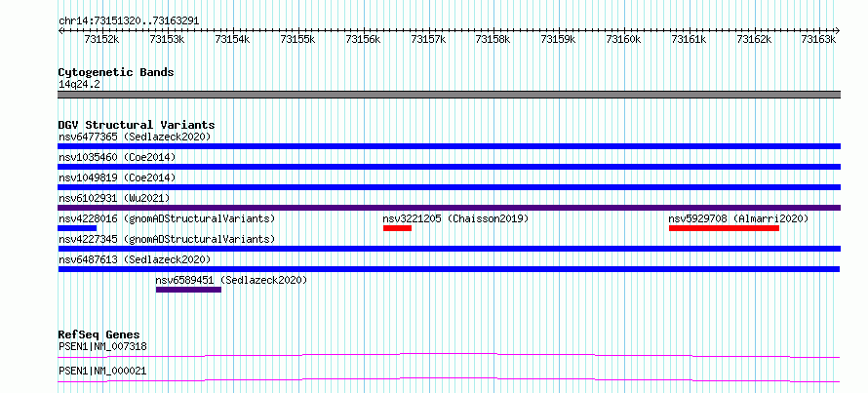Select the nsv6102931 (Wu2021) label
This screenshot has height=393, width=868.
point(114,198)
